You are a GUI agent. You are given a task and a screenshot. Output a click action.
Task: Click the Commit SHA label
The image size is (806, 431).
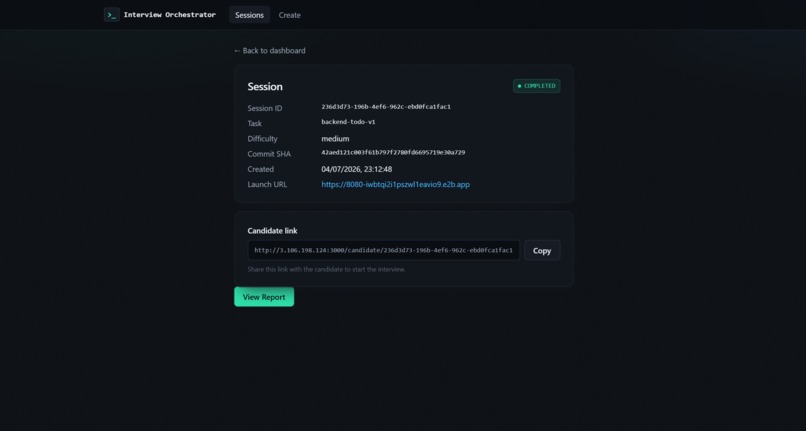click(269, 154)
